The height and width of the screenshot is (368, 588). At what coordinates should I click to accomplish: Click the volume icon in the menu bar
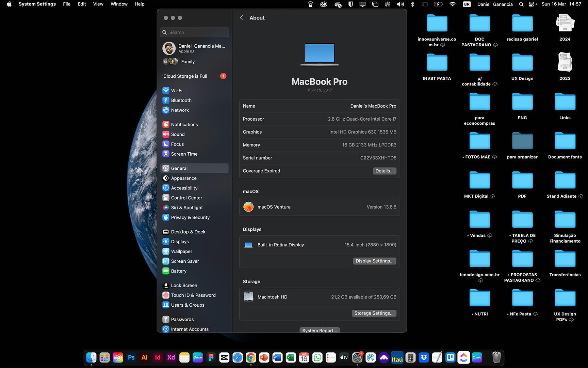[401, 4]
